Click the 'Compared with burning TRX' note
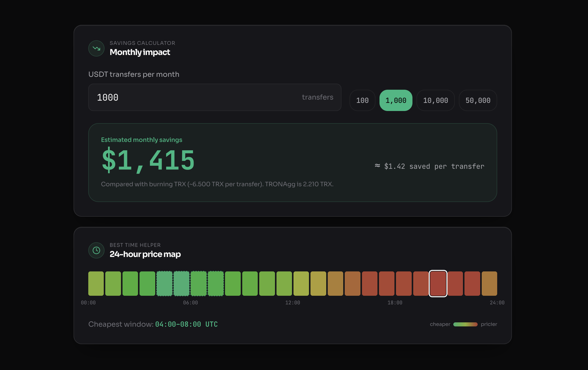The width and height of the screenshot is (588, 370). tap(217, 184)
